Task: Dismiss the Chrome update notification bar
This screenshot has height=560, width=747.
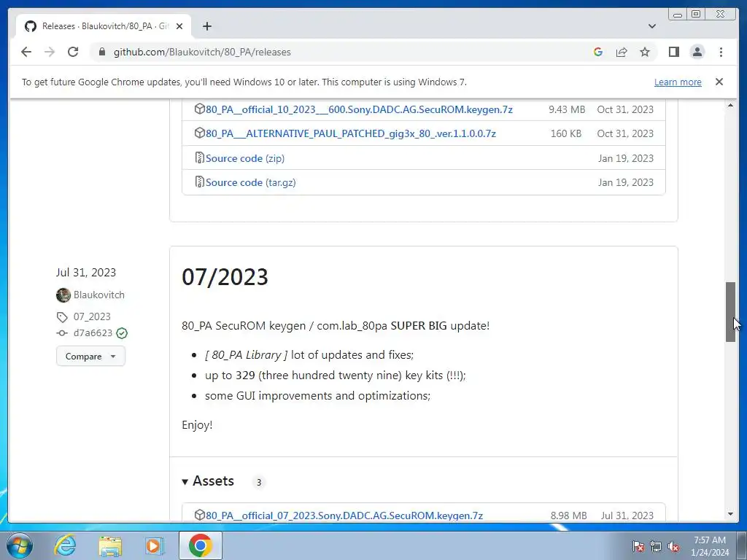Action: coord(719,82)
